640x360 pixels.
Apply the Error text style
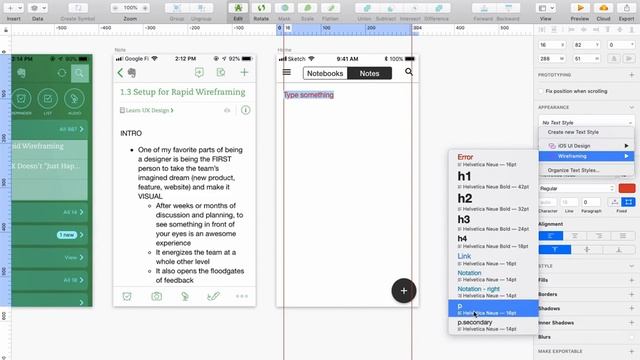tap(493, 160)
